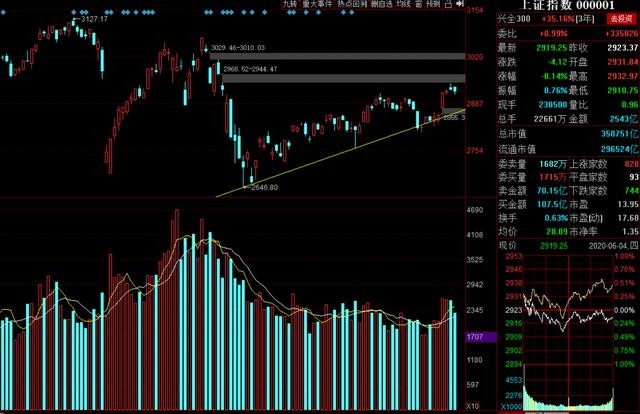Open the 预测 forecast tool

coord(433,4)
